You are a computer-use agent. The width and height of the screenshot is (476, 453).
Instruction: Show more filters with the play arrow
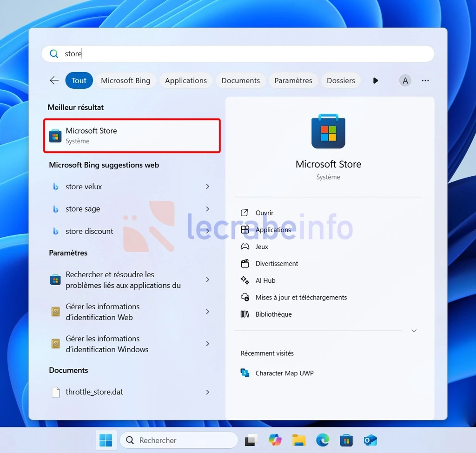[x=376, y=80]
